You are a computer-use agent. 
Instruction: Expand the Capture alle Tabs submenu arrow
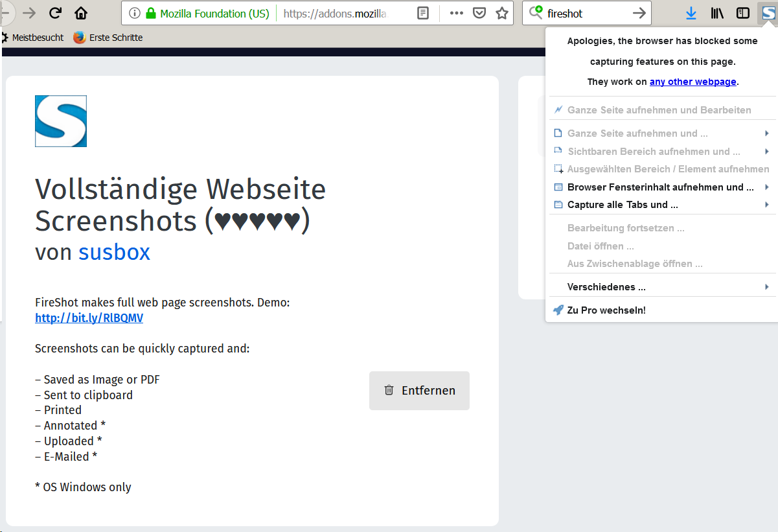point(767,205)
